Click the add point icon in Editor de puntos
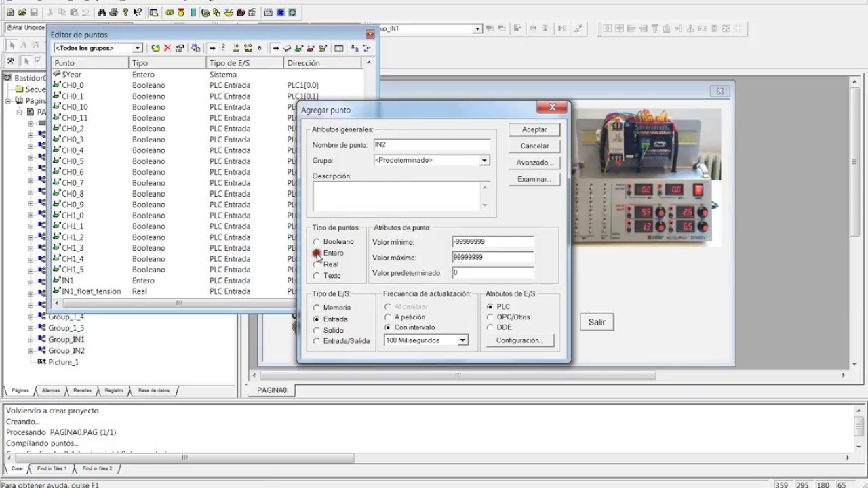Image resolution: width=868 pixels, height=488 pixels. (155, 48)
